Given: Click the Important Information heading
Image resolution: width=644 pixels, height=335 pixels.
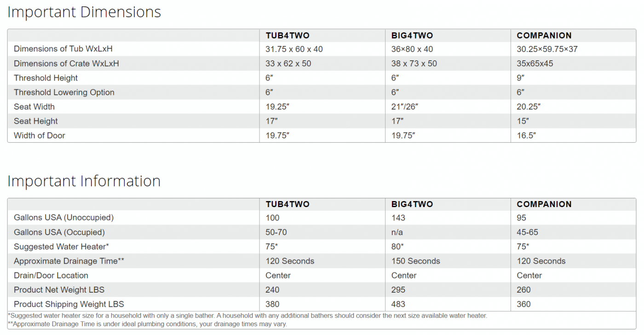Looking at the screenshot, I should click(84, 181).
